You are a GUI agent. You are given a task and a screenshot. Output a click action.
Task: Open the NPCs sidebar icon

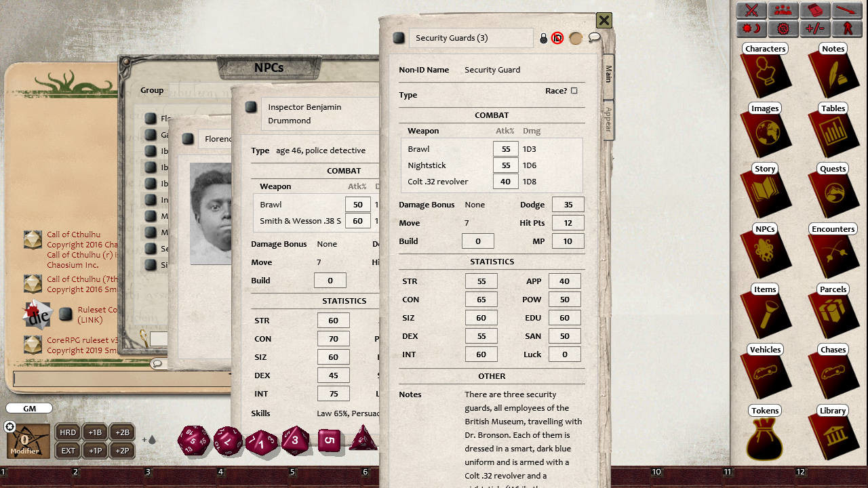pos(765,251)
